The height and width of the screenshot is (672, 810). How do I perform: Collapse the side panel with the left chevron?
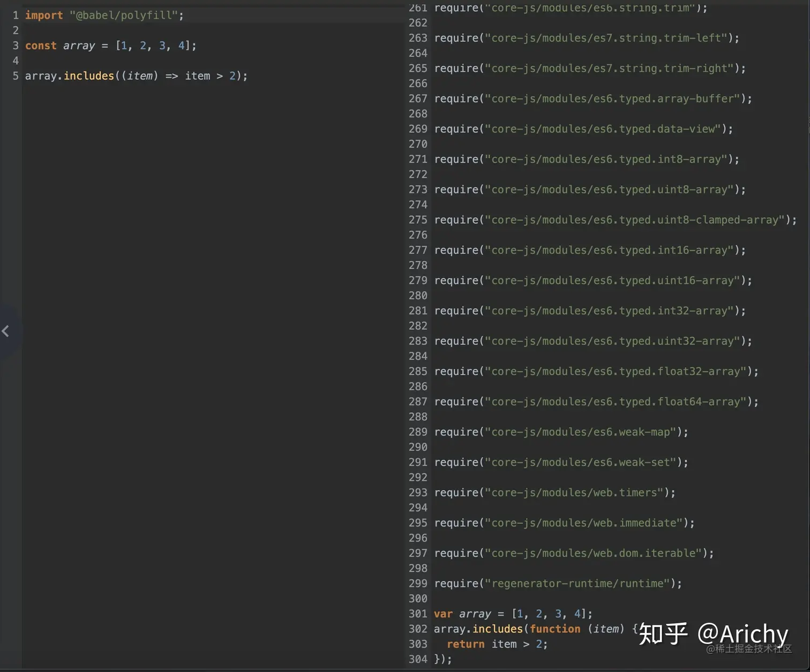(6, 331)
